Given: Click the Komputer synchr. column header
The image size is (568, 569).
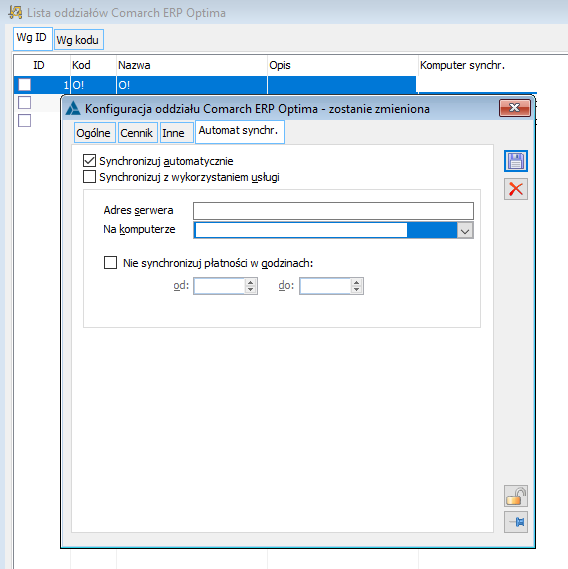Looking at the screenshot, I should (x=493, y=65).
